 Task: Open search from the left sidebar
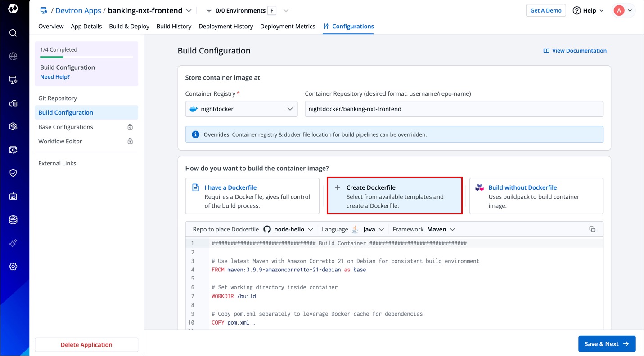click(x=13, y=33)
